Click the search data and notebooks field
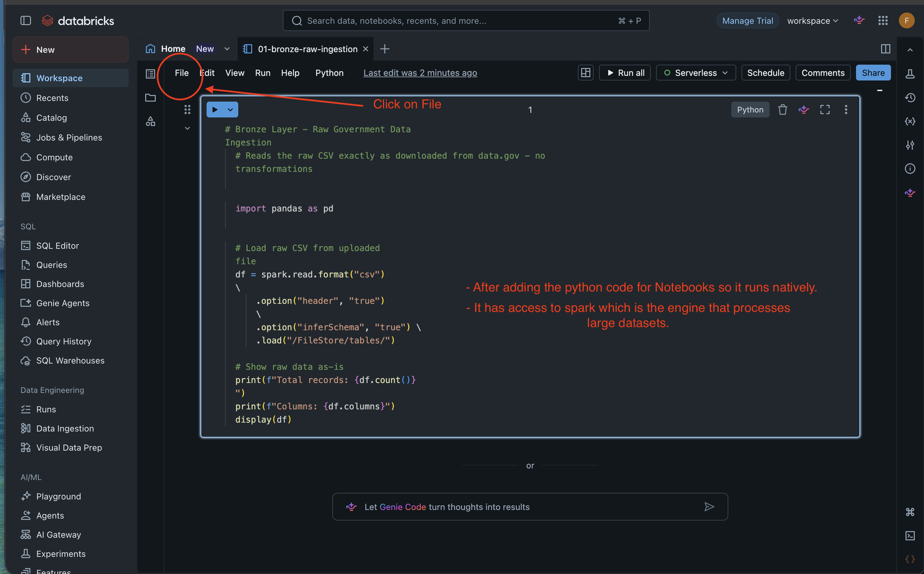The height and width of the screenshot is (574, 924). coord(466,20)
